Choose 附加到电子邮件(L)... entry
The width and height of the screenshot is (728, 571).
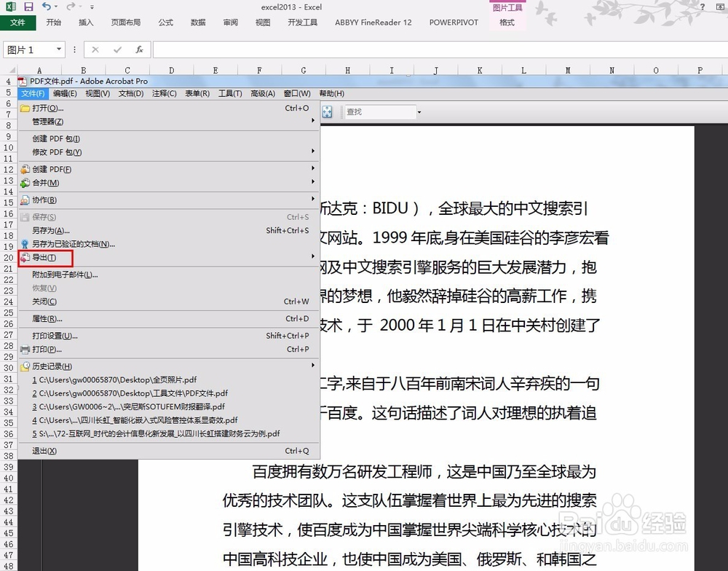169,275
